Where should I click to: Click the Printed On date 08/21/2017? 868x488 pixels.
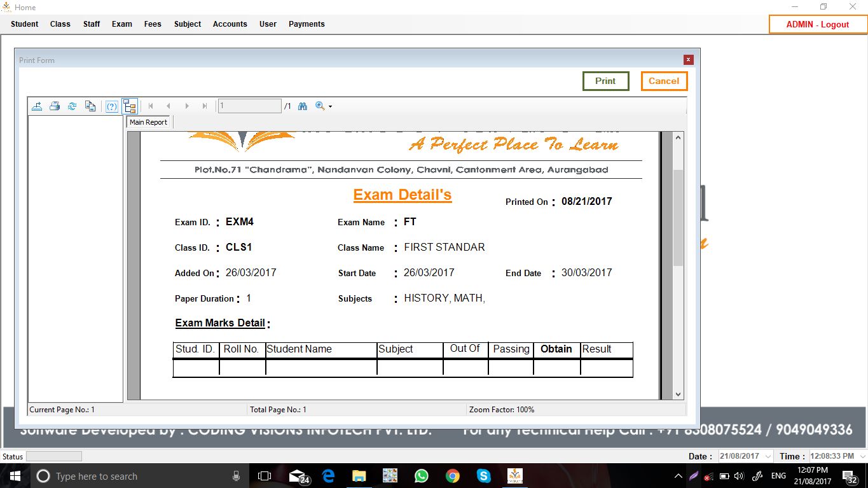point(587,202)
